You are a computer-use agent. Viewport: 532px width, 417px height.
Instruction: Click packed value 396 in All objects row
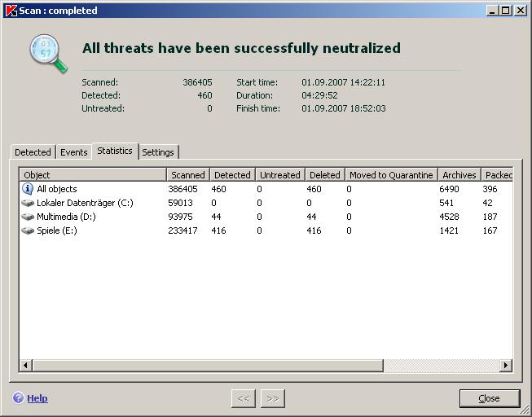pyautogui.click(x=490, y=189)
